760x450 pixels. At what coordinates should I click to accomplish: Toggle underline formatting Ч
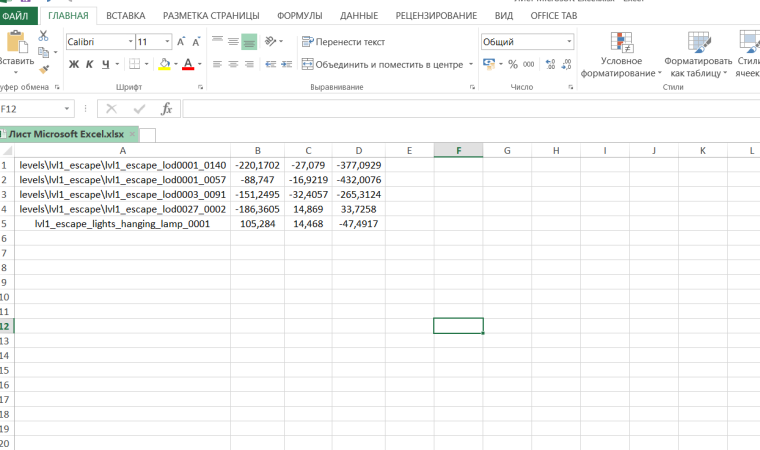(x=105, y=64)
